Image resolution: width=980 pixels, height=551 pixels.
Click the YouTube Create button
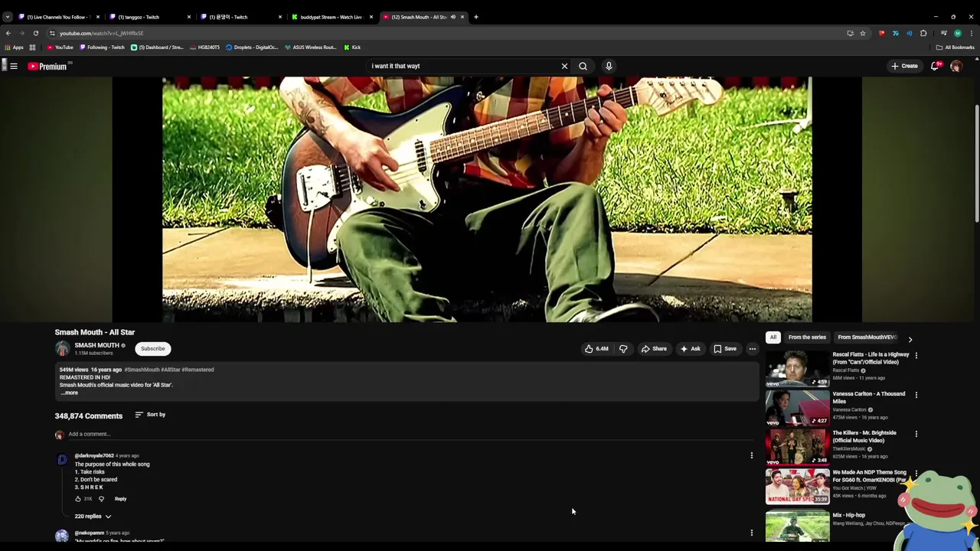[904, 66]
